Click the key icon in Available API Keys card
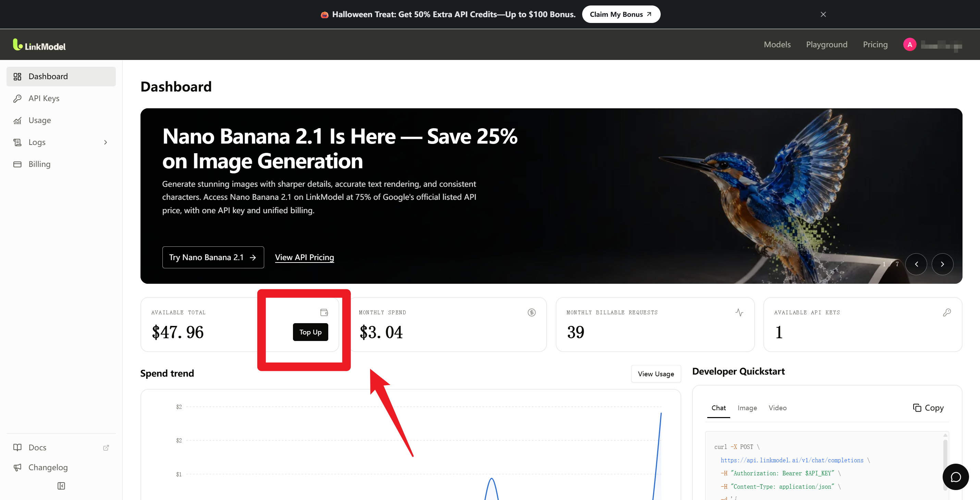980x500 pixels. (947, 312)
